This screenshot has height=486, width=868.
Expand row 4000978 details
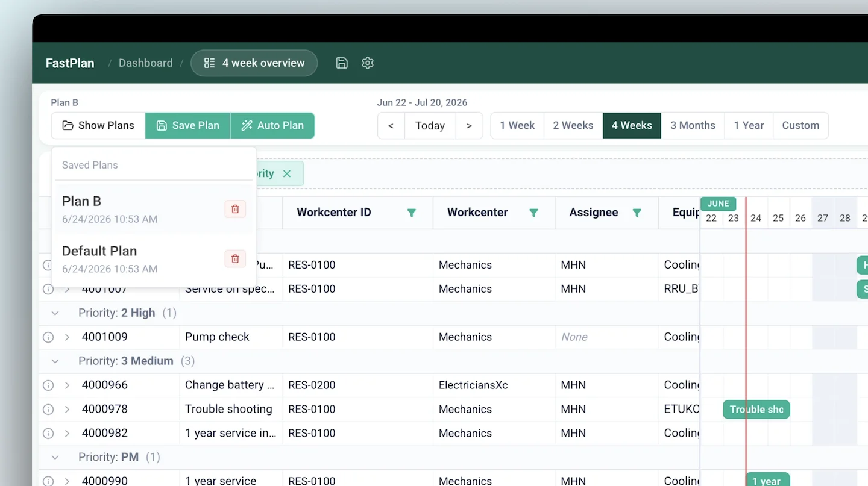coord(67,410)
